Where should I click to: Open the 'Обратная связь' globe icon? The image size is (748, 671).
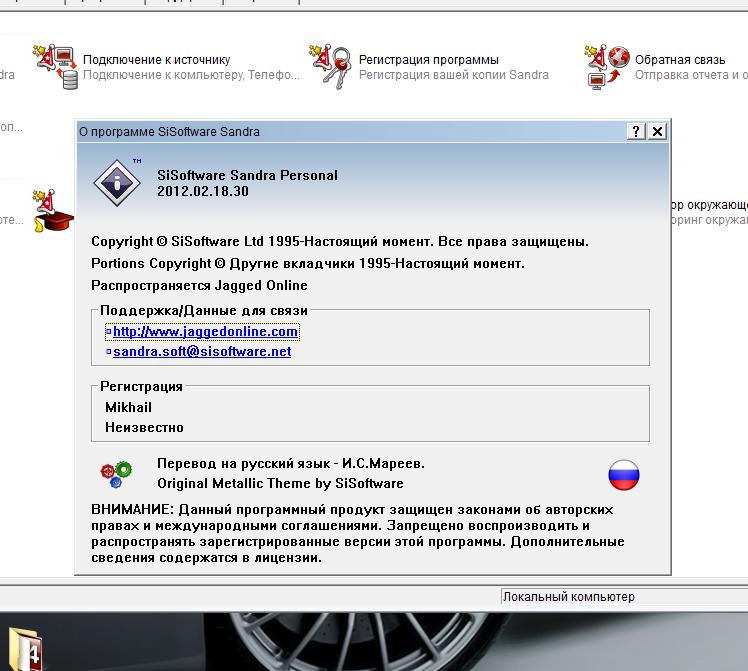(x=607, y=67)
